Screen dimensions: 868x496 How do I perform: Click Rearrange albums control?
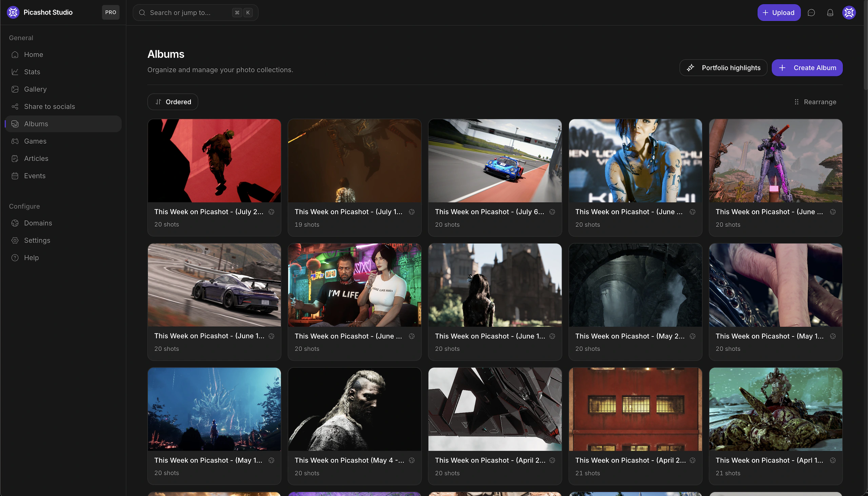[815, 102]
